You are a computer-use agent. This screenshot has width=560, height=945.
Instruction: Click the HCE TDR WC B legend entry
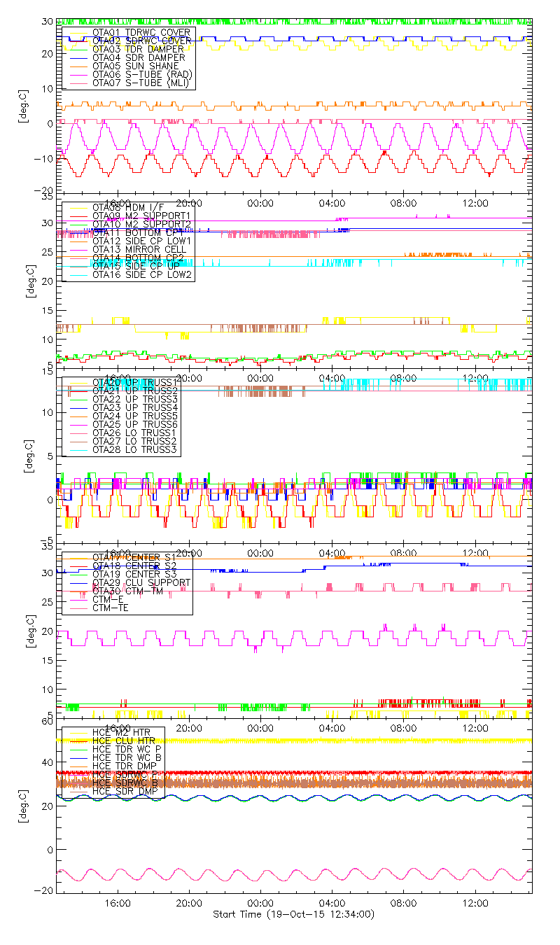127,757
